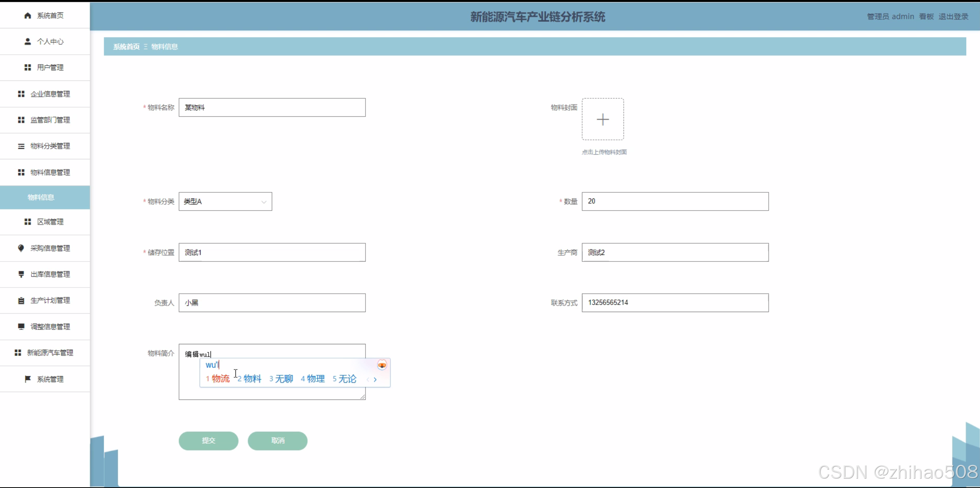Click the lightbulb icon beside 采购信息管理
Screen dimensions: 980x488
(x=21, y=248)
